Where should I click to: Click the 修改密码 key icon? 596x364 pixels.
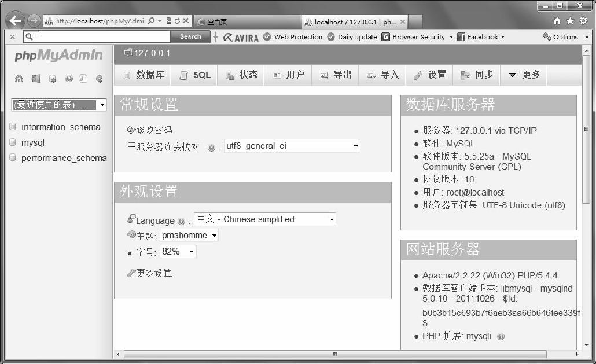[131, 130]
